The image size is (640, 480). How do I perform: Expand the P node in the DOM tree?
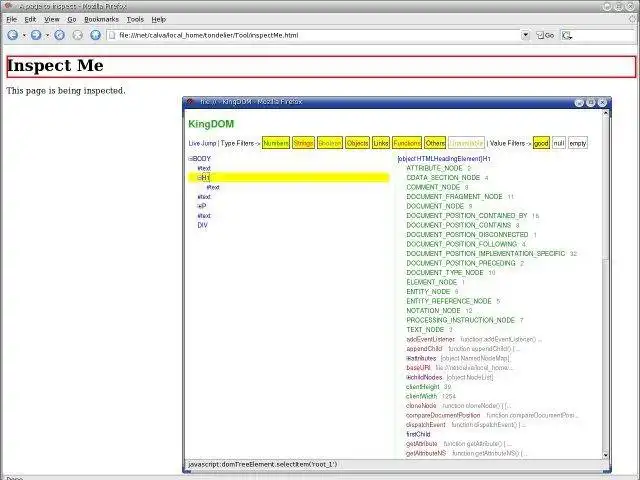click(x=199, y=207)
